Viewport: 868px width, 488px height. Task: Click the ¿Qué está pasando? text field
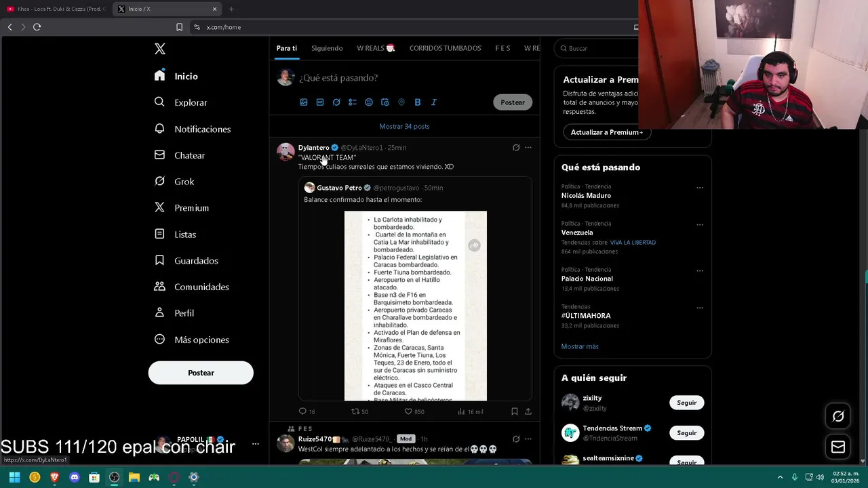tap(338, 77)
